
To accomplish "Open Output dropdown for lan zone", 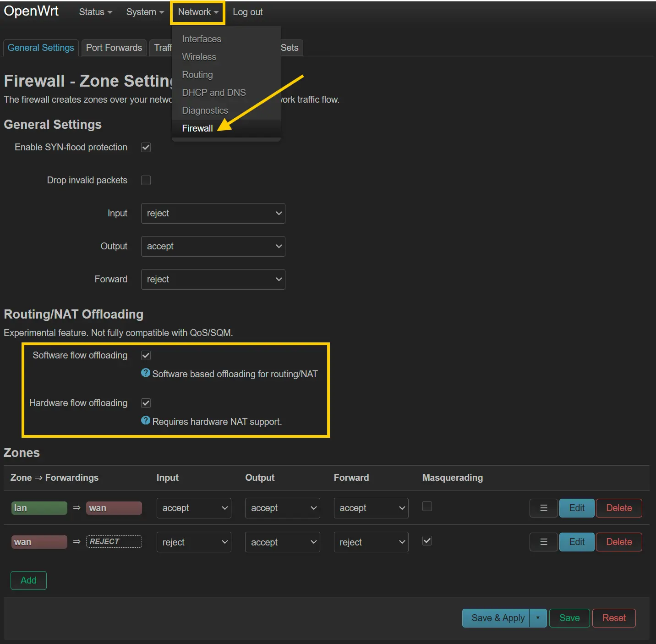I will (x=282, y=508).
